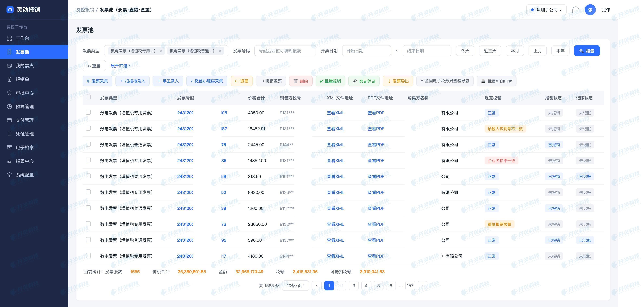Go to the next page arrow
Viewport: 644px width, 307px height.
pyautogui.click(x=422, y=286)
